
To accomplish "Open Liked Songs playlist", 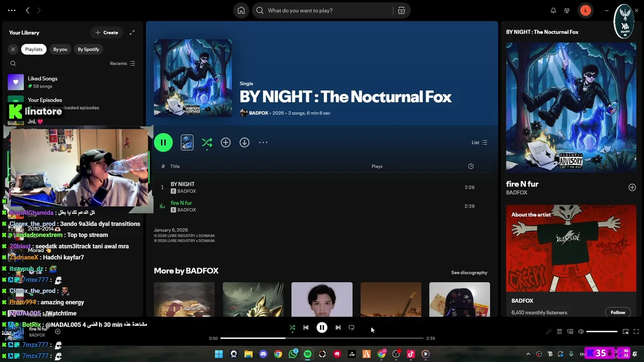I will click(73, 82).
